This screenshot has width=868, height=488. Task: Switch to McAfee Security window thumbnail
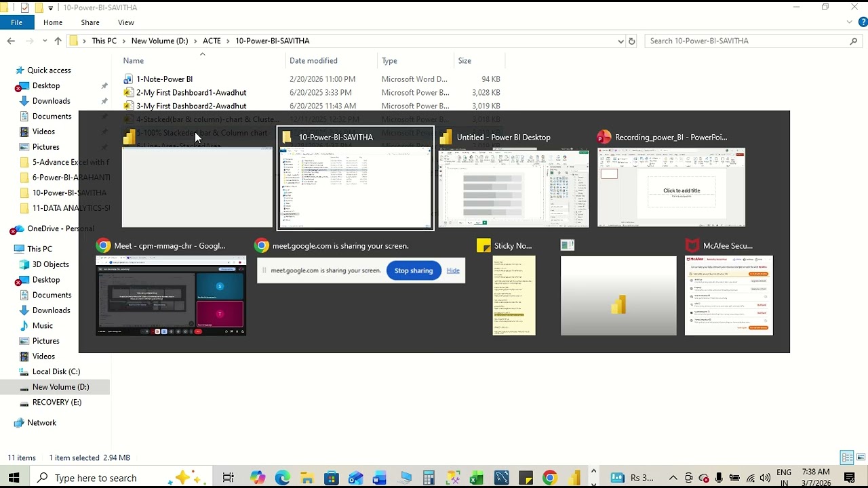click(728, 287)
